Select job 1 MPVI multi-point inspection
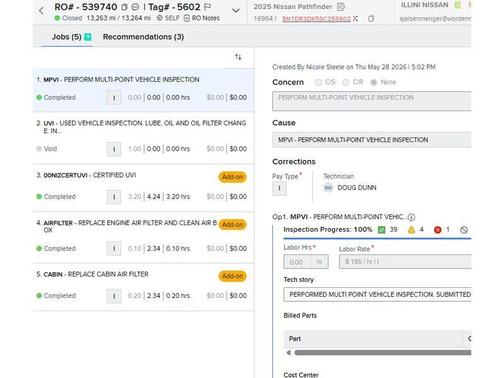This screenshot has width=504, height=378. 143,90
